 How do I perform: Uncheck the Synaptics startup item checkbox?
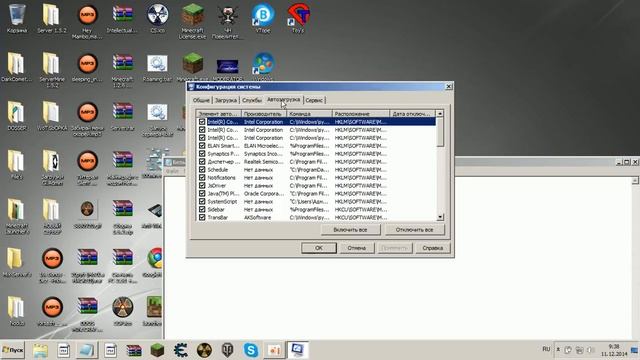[202, 153]
